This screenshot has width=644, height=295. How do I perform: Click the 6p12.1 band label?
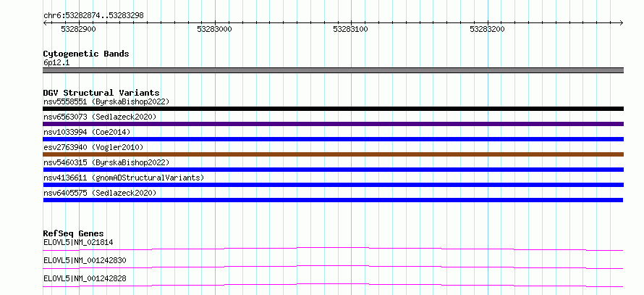click(56, 63)
